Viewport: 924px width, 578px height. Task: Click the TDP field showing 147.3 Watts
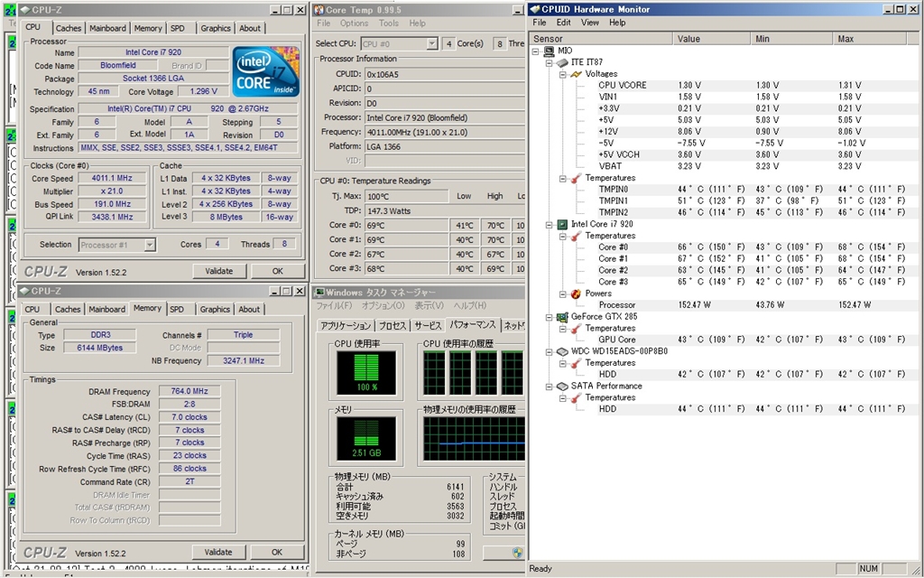click(445, 211)
